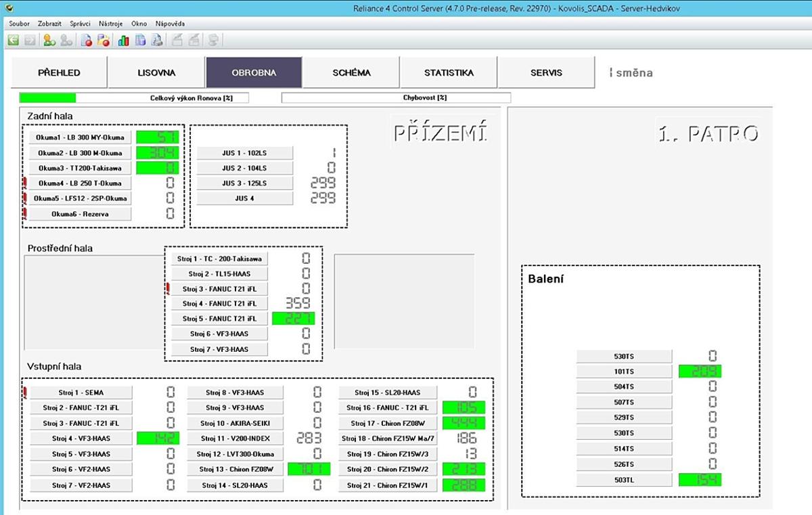Click the print document toolbar icon
The image size is (812, 515).
pyautogui.click(x=157, y=41)
